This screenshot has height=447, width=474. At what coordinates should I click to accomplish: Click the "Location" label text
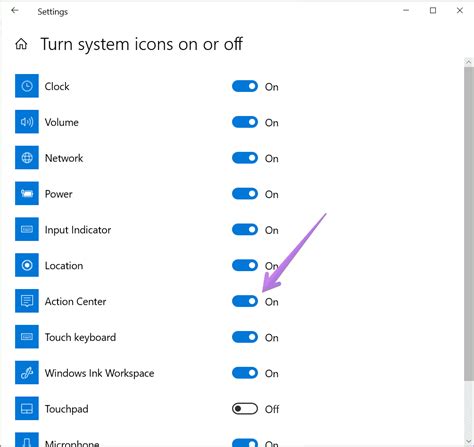click(x=64, y=266)
